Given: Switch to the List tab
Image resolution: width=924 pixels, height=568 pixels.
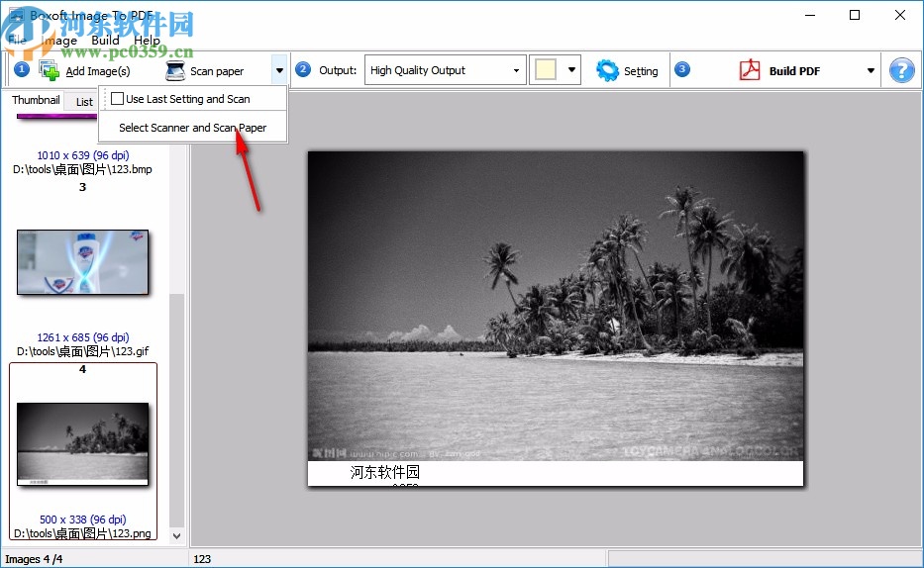Looking at the screenshot, I should 84,102.
